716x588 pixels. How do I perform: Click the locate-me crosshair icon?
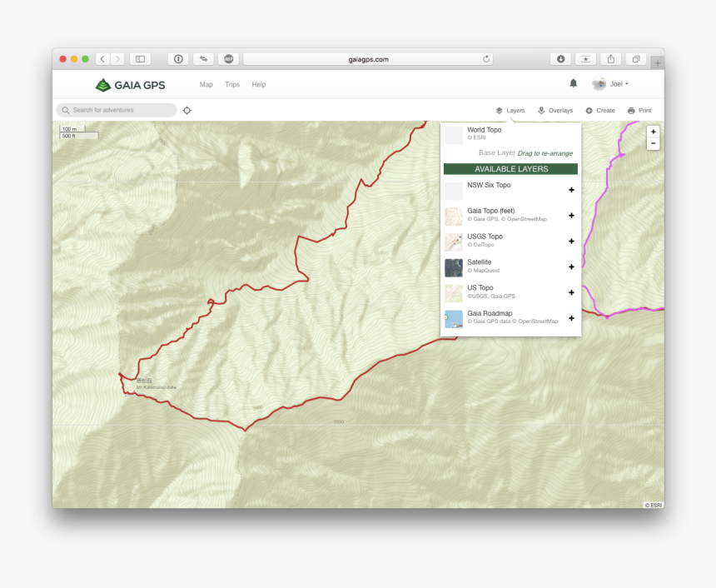[186, 110]
